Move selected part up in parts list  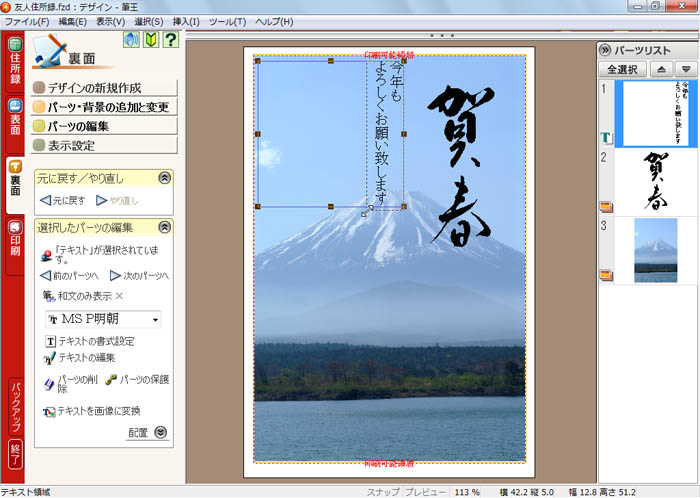tap(661, 69)
